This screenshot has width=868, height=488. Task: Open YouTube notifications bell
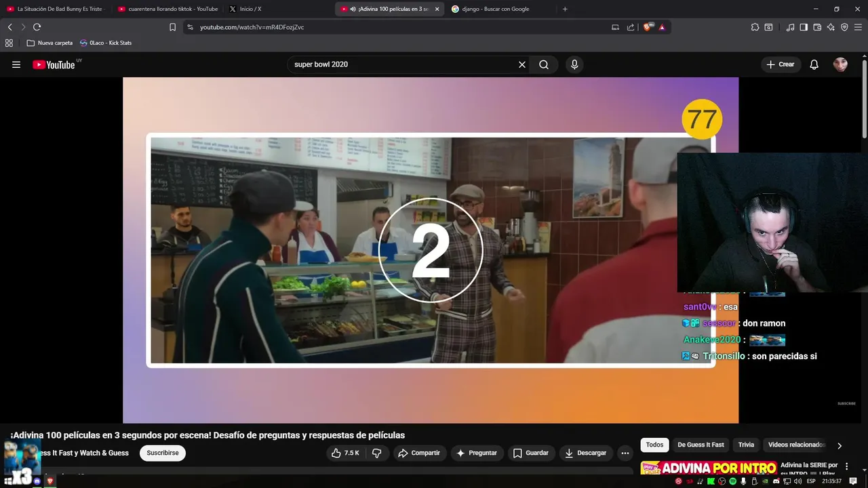click(x=814, y=64)
